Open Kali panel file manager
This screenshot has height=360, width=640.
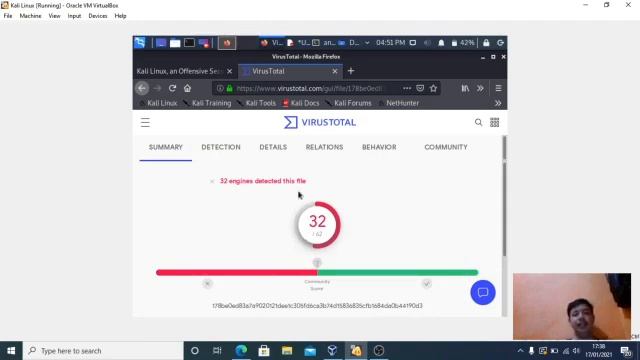(x=175, y=43)
